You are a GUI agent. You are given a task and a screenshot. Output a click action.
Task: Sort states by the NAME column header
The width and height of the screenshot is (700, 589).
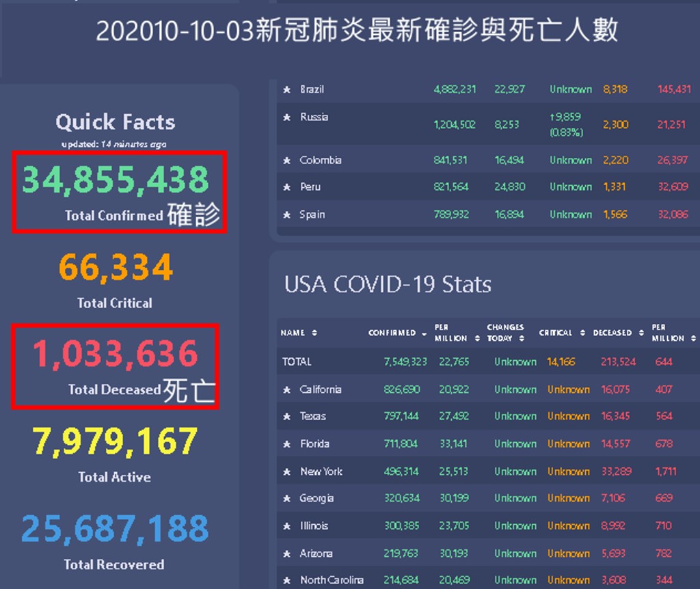coord(299,333)
